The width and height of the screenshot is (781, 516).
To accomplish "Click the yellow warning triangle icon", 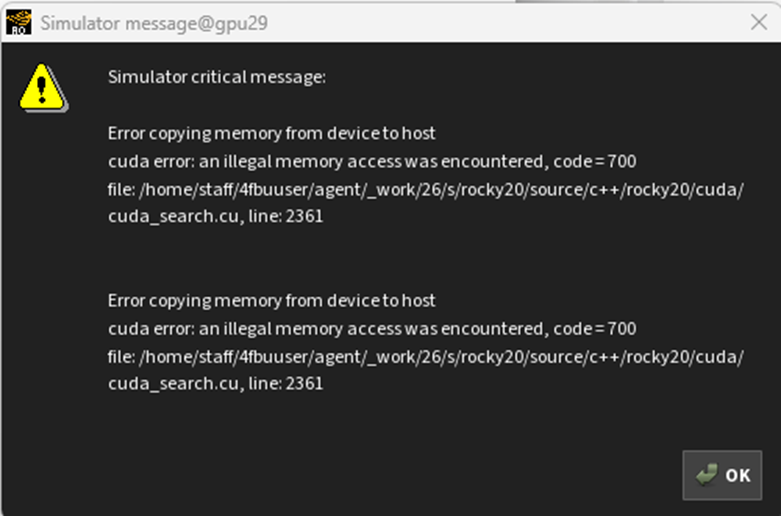I will [x=44, y=87].
